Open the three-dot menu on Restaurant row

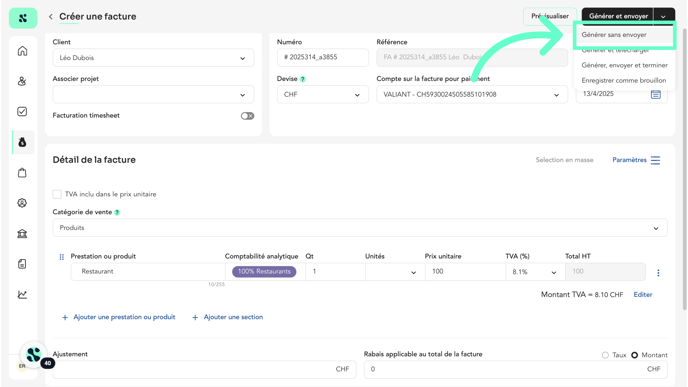point(658,273)
